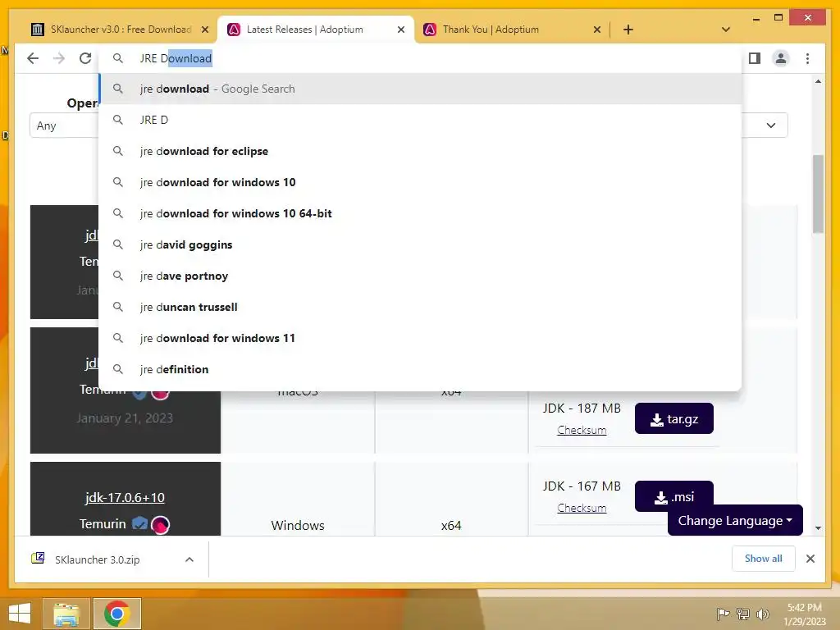Open the SKlauncher 3.0.zip download
Image resolution: width=840 pixels, height=630 pixels.
[98, 559]
